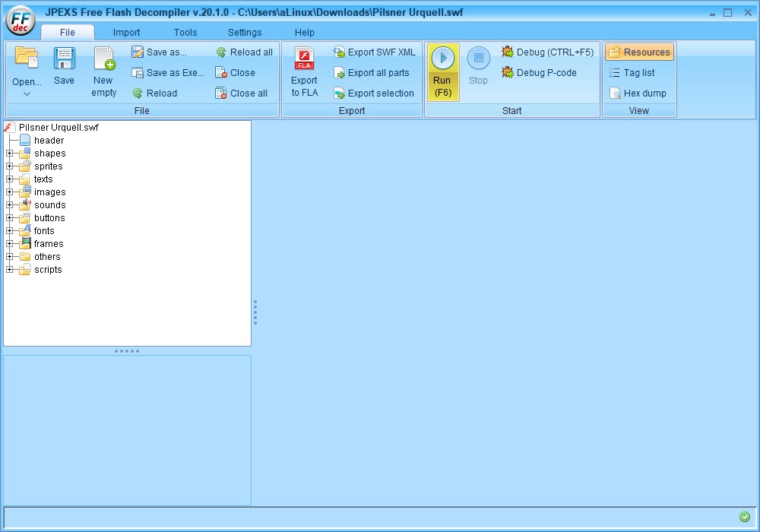
Task: Toggle the Resources view
Action: [x=639, y=52]
